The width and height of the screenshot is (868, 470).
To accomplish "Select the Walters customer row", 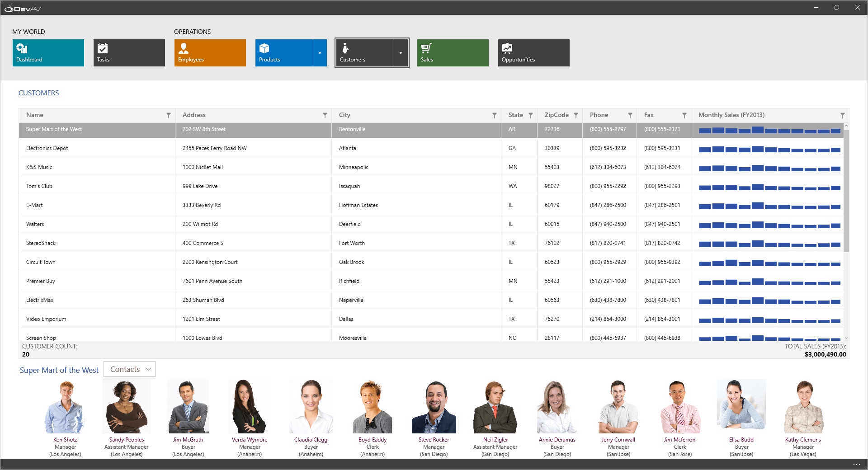I will click(x=431, y=224).
